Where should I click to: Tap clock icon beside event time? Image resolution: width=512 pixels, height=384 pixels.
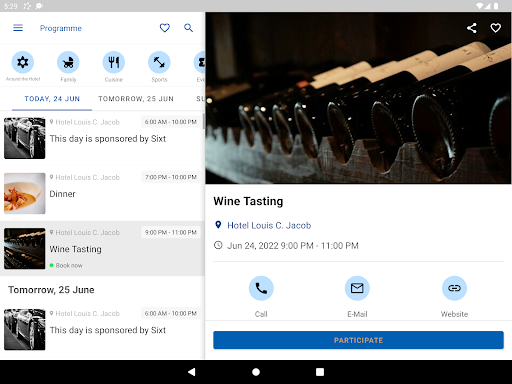click(x=218, y=245)
